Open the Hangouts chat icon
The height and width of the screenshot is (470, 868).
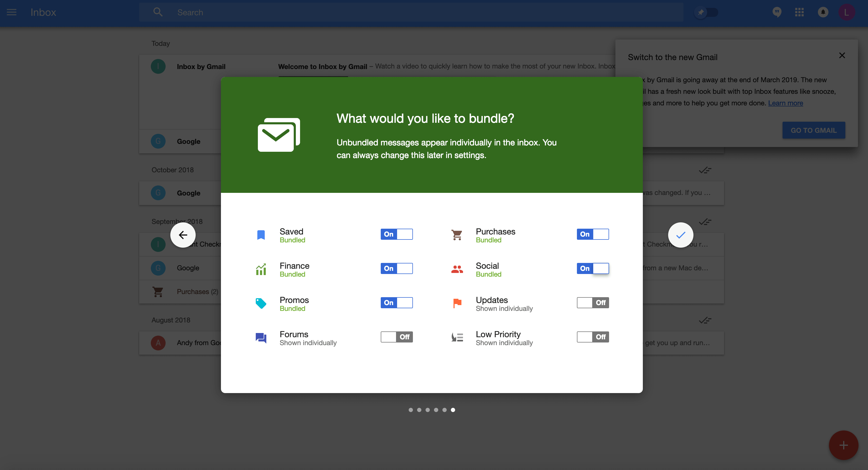tap(777, 12)
